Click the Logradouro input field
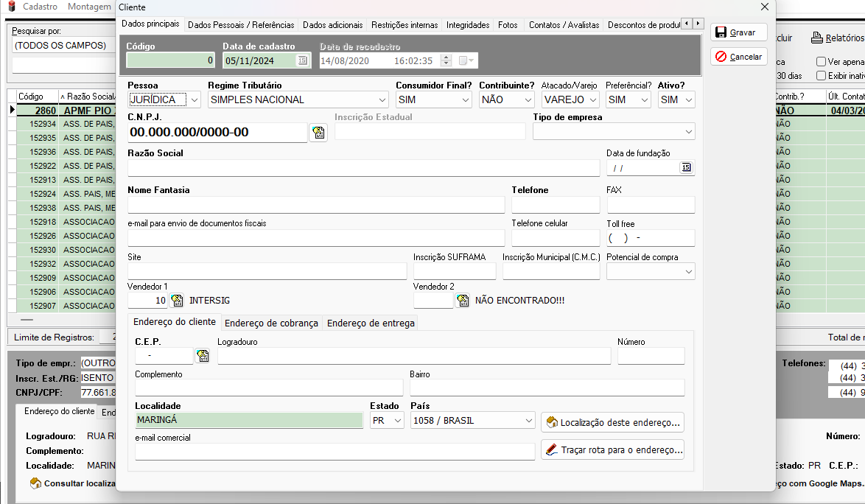The image size is (865, 504). 414,356
